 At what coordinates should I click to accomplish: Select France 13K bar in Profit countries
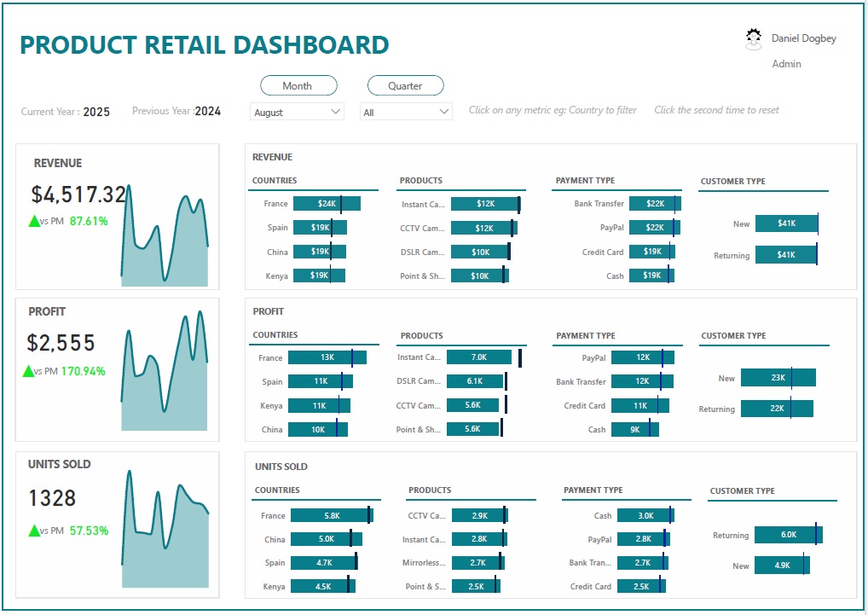click(x=327, y=357)
